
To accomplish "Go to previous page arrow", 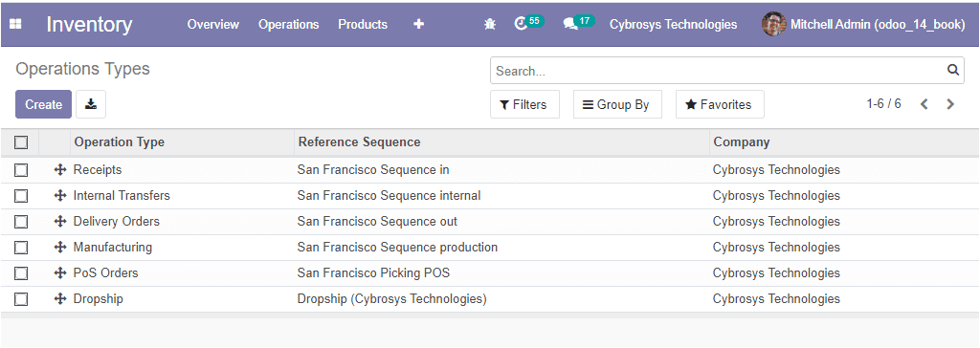I will [924, 104].
